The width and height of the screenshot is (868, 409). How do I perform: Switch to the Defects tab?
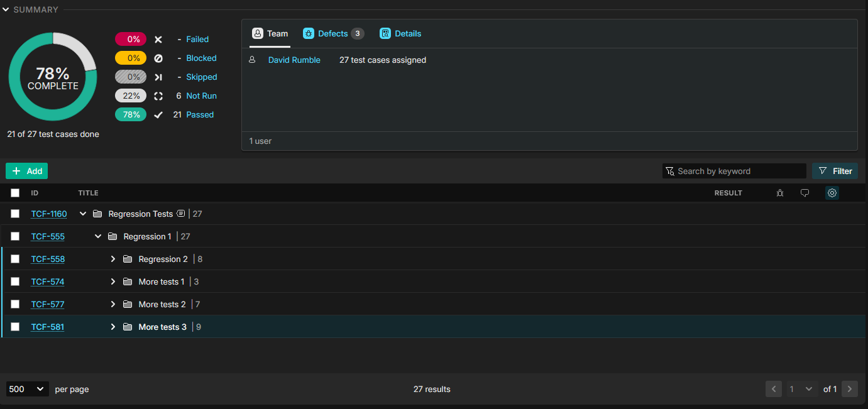[x=332, y=34]
